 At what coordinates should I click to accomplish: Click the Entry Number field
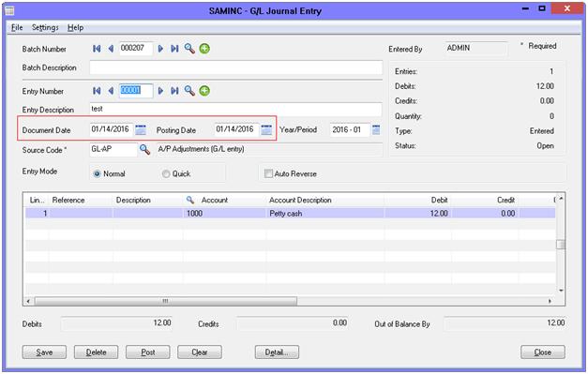[x=136, y=91]
